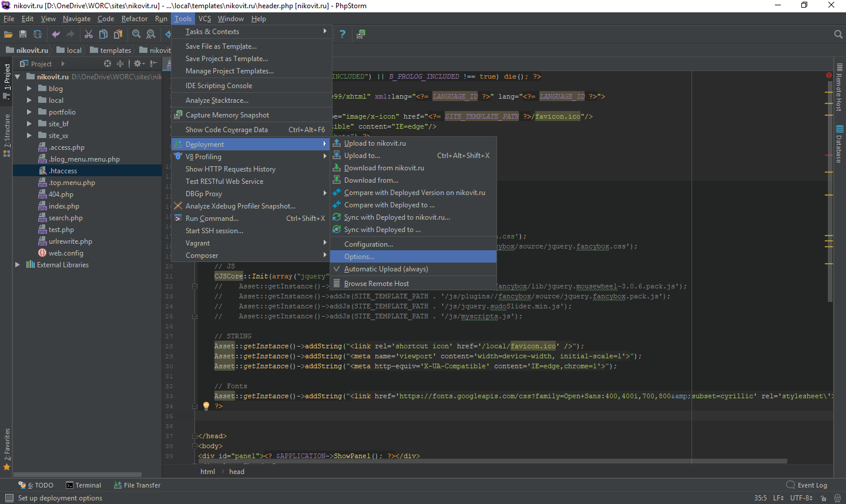Expand the site_bf folder
The width and height of the screenshot is (846, 504).
pos(29,124)
